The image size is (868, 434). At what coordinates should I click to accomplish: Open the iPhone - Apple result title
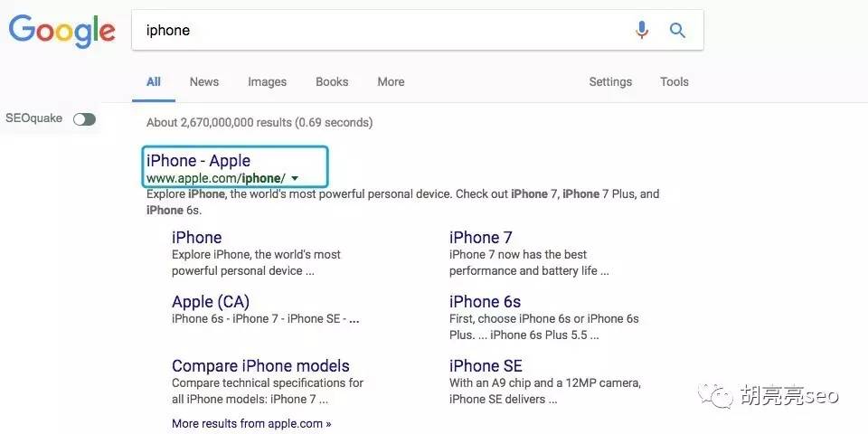pyautogui.click(x=198, y=161)
